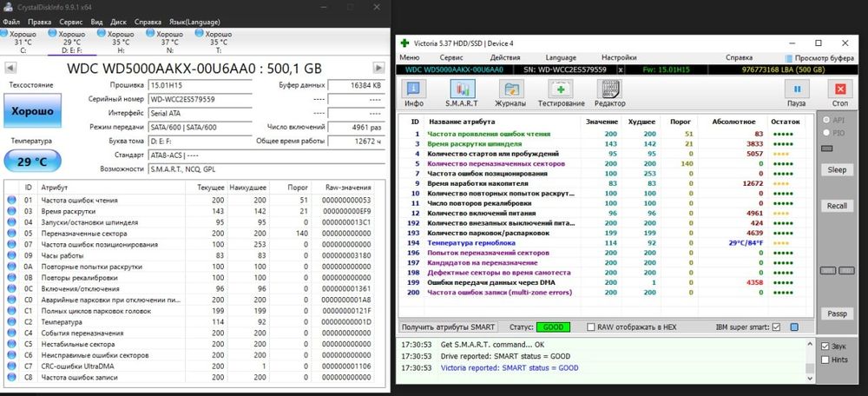Click status orb for attribute C7 CRC-ошибки

coord(11,366)
